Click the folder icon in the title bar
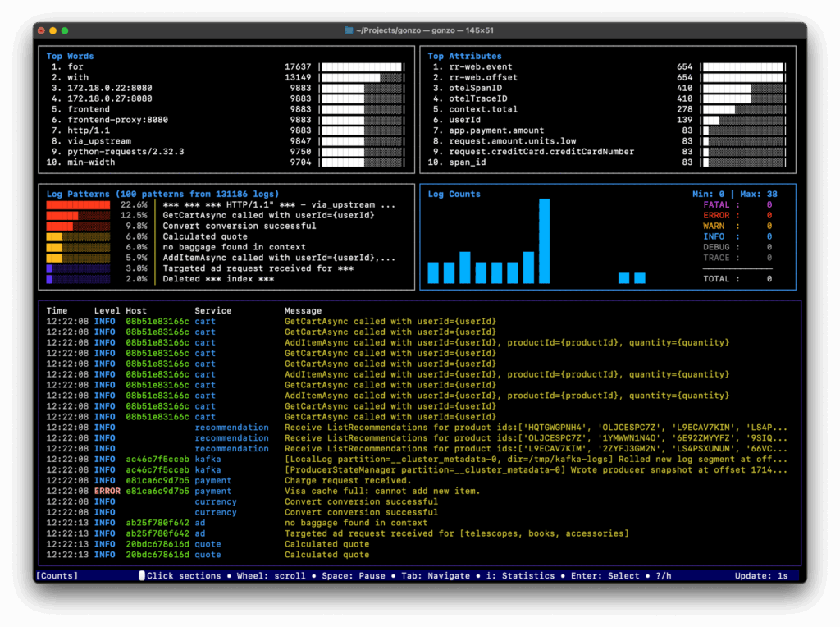Image resolution: width=840 pixels, height=627 pixels. (x=349, y=30)
